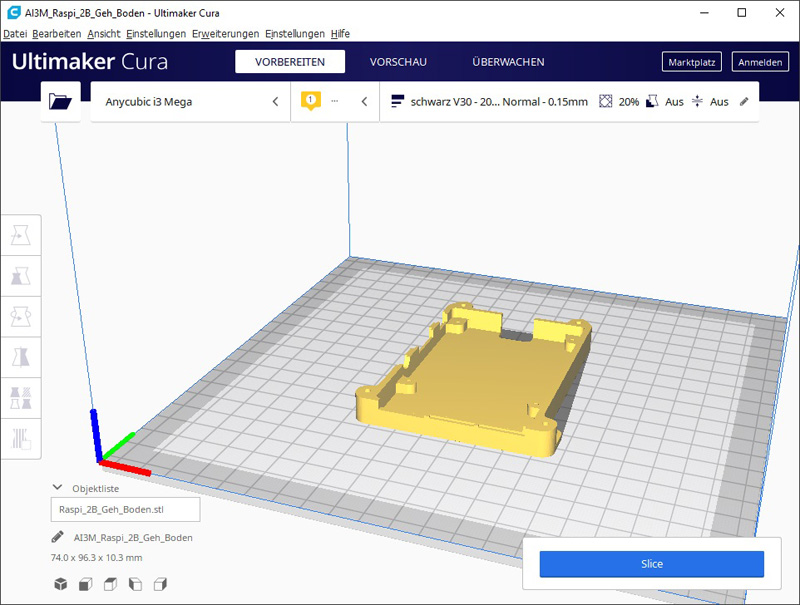Click the Ultimaker Cura header logo

[90, 62]
